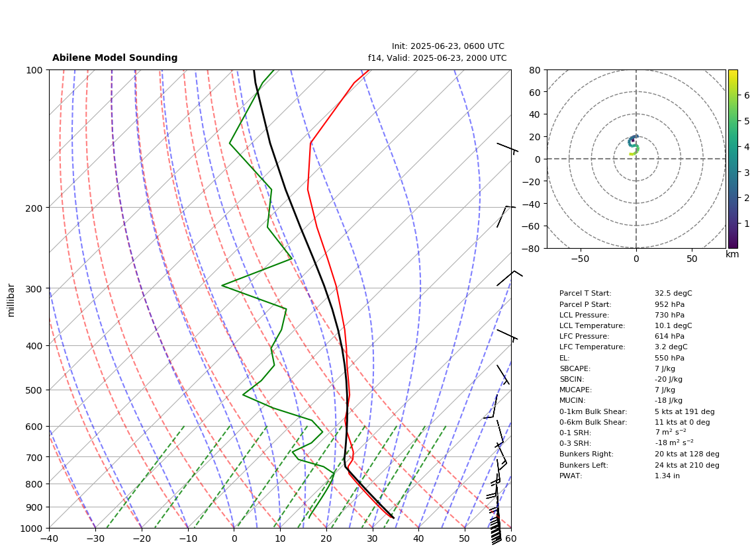Image resolution: width=756 pixels, height=551 pixels.
Task: Click the LCL Pressure 730 hPa value
Action: pos(669,315)
